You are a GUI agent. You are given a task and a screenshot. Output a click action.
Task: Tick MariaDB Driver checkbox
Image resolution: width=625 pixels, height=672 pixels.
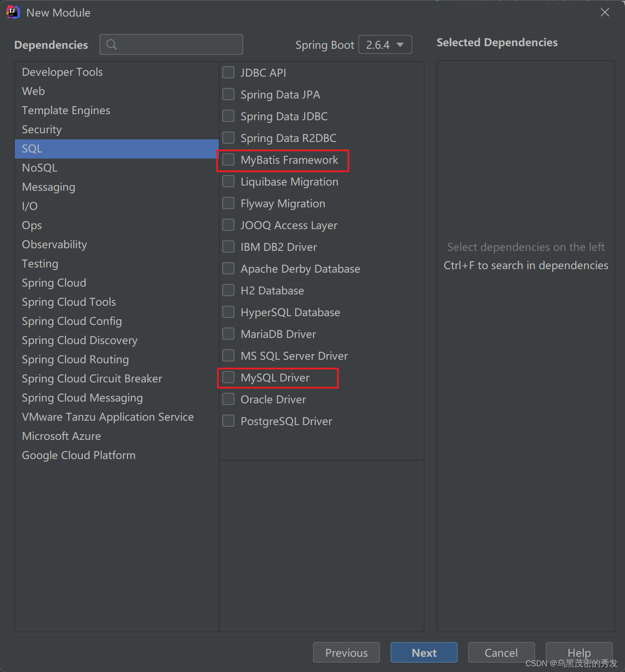coord(228,334)
